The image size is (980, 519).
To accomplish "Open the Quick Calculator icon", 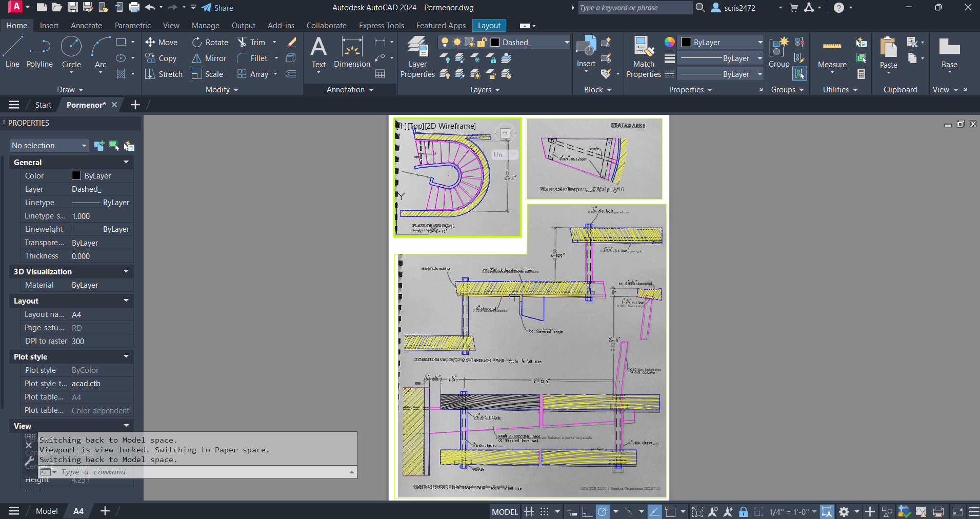I will (x=861, y=74).
